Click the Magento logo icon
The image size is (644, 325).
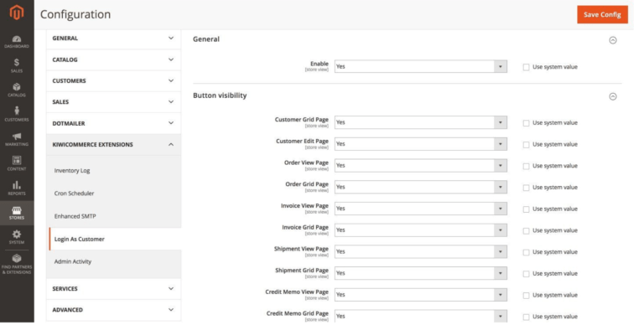tap(17, 13)
